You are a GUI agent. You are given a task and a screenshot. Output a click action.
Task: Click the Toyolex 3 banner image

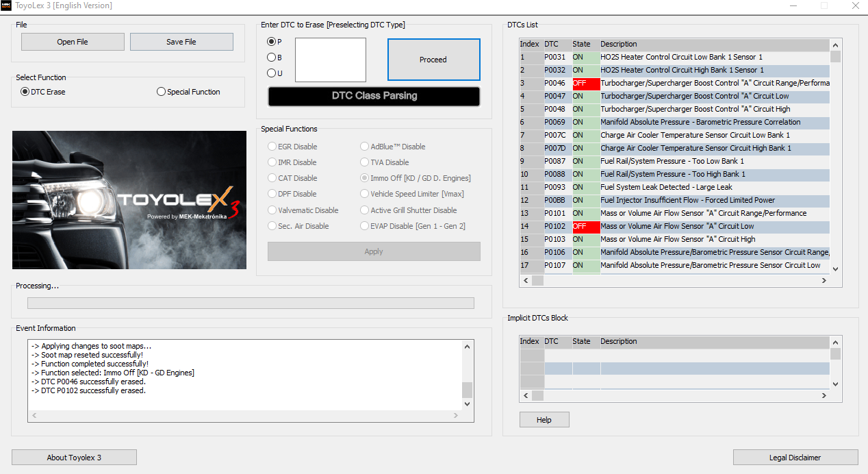(x=129, y=200)
